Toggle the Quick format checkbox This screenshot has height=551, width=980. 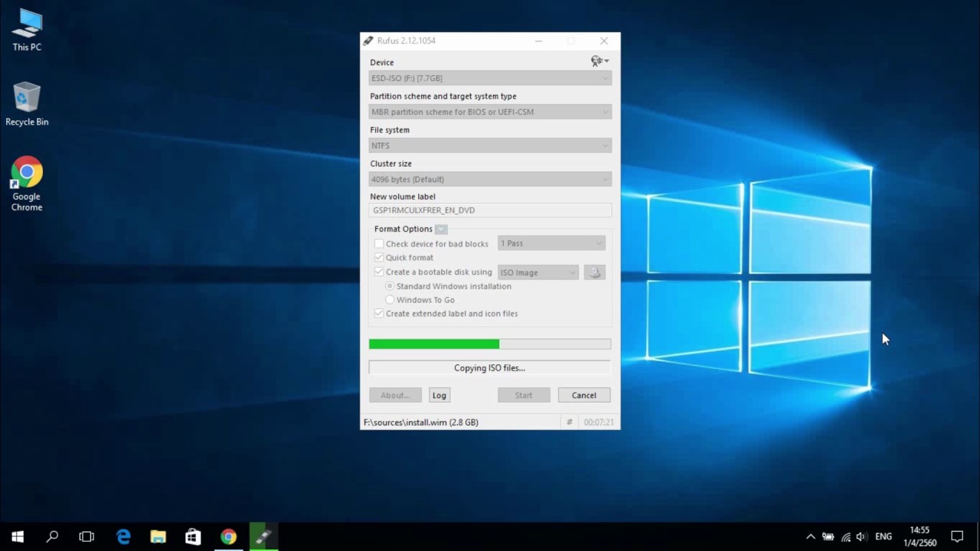click(x=379, y=258)
